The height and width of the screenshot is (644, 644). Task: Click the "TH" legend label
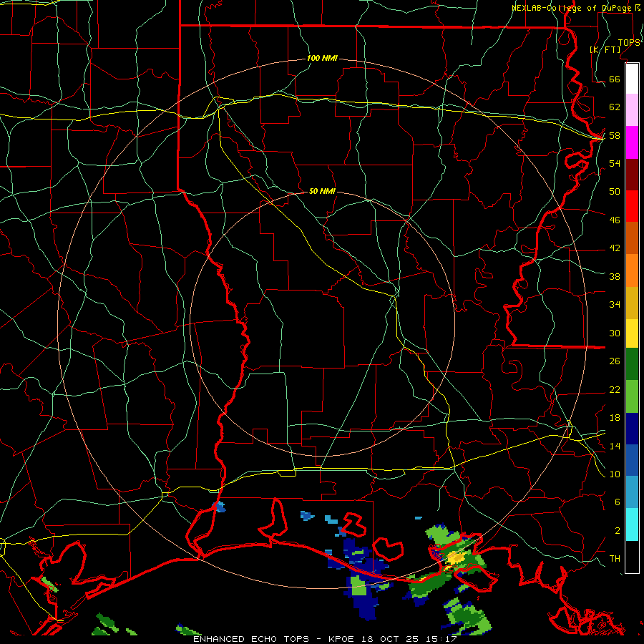pyautogui.click(x=615, y=559)
